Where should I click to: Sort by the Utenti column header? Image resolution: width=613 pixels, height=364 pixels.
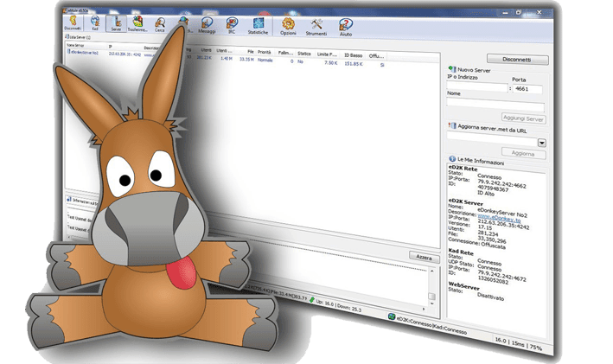coord(206,50)
